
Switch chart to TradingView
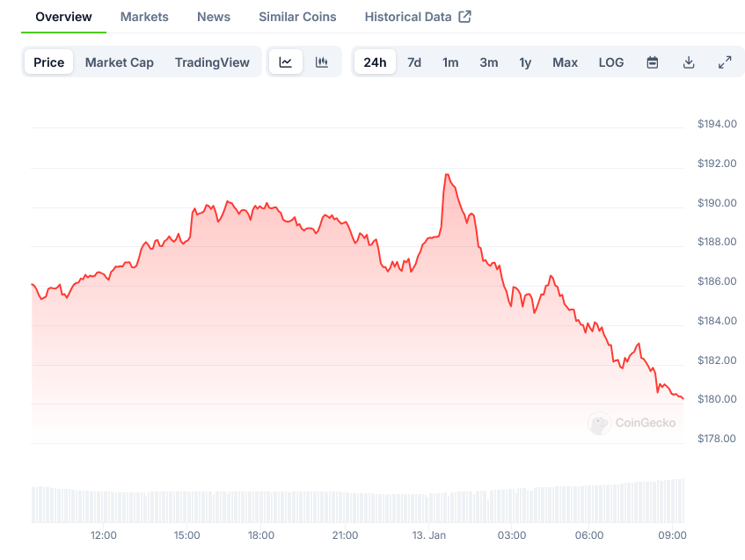click(212, 62)
